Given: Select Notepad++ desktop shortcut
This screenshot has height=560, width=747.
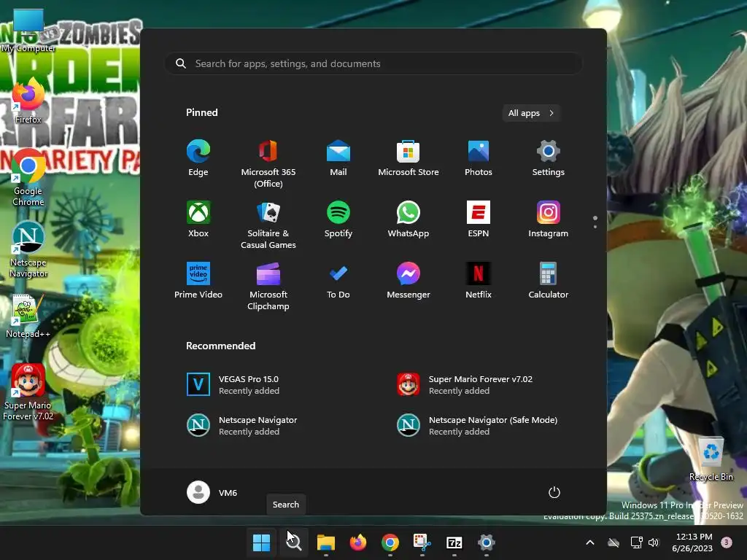Looking at the screenshot, I should [28, 316].
